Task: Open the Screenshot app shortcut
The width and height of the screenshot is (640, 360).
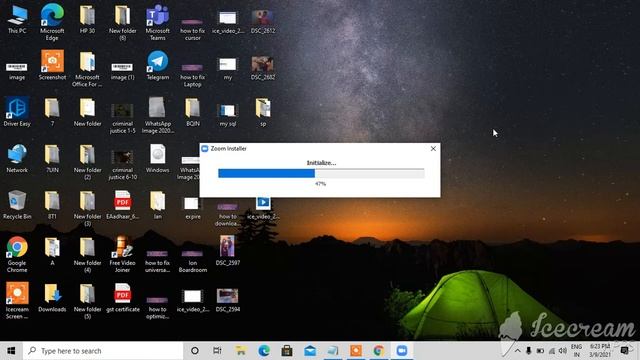Action: [x=52, y=65]
